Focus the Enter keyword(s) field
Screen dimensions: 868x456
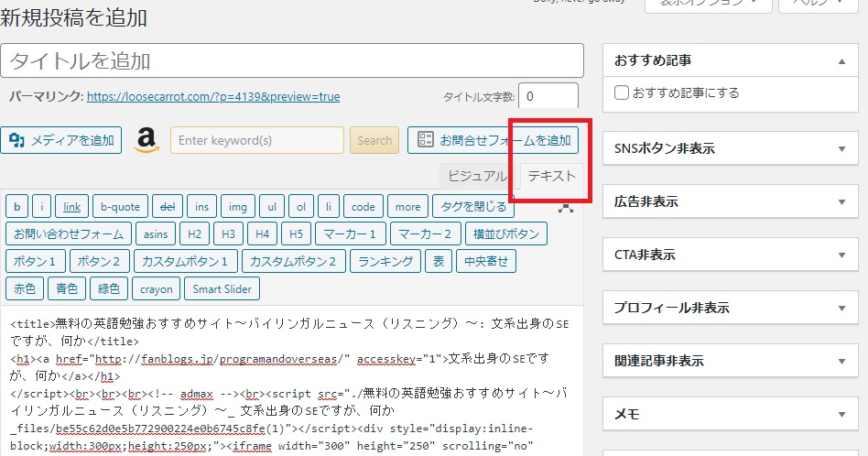pyautogui.click(x=257, y=140)
